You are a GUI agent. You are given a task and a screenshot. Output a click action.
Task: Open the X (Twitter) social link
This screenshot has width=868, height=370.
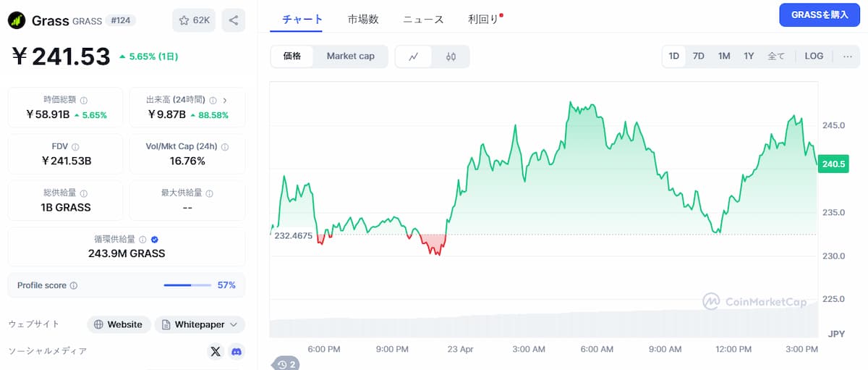click(x=215, y=352)
